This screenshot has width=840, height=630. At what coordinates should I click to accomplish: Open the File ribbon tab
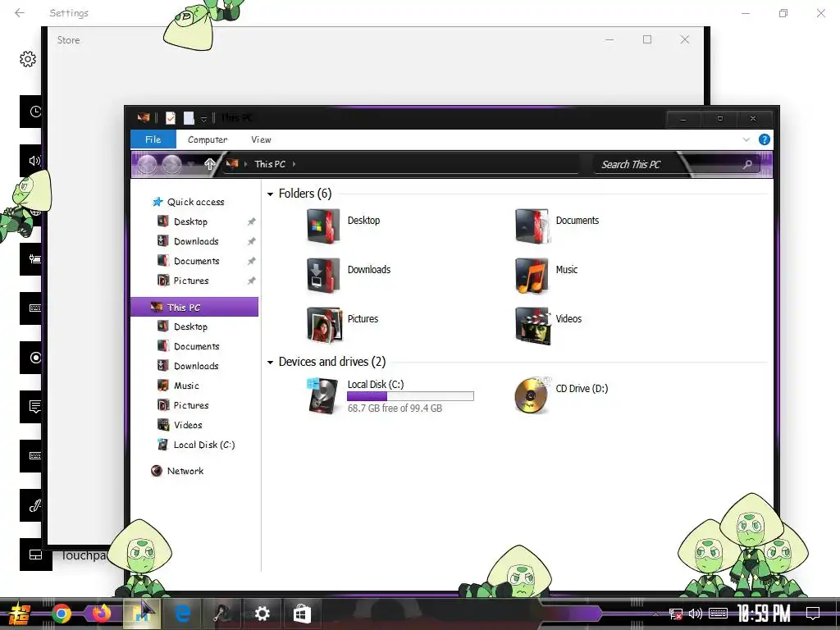[153, 139]
